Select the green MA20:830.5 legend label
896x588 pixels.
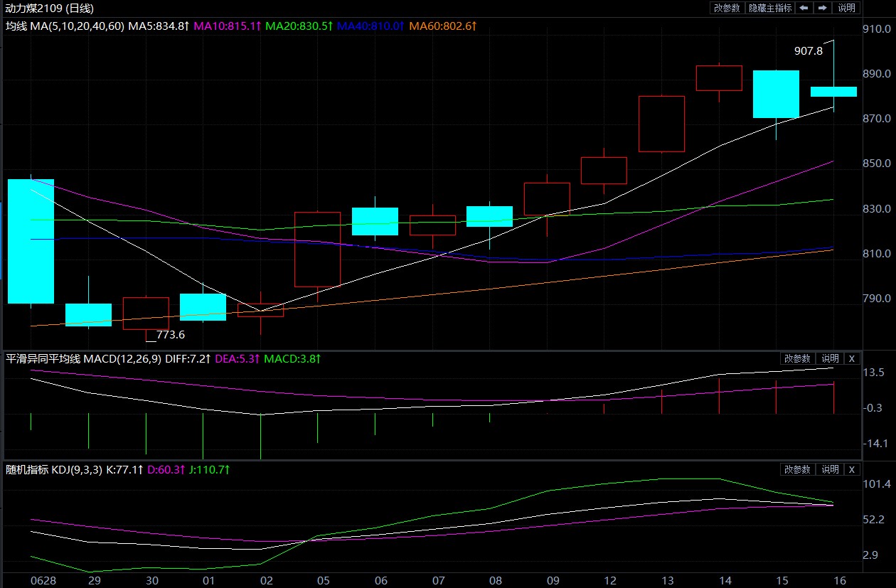coord(299,26)
